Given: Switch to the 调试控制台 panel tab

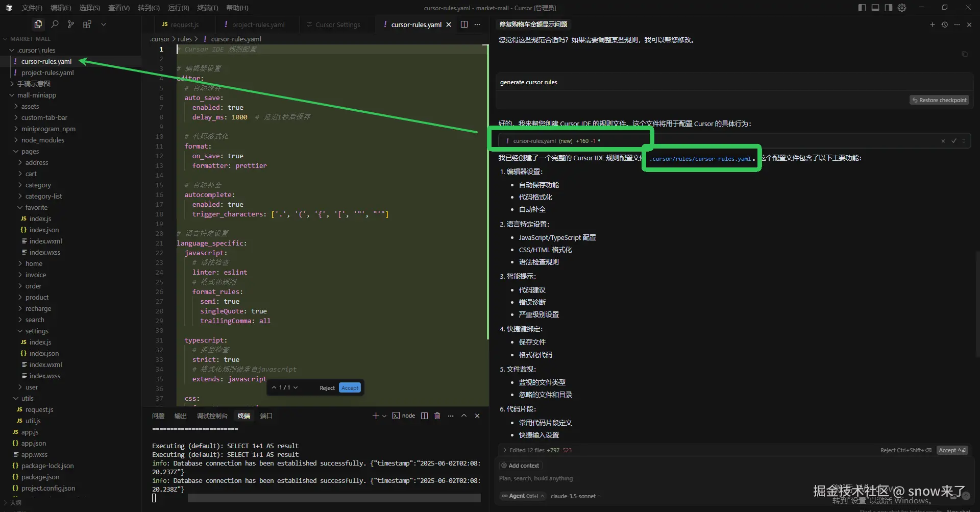Looking at the screenshot, I should coord(212,416).
